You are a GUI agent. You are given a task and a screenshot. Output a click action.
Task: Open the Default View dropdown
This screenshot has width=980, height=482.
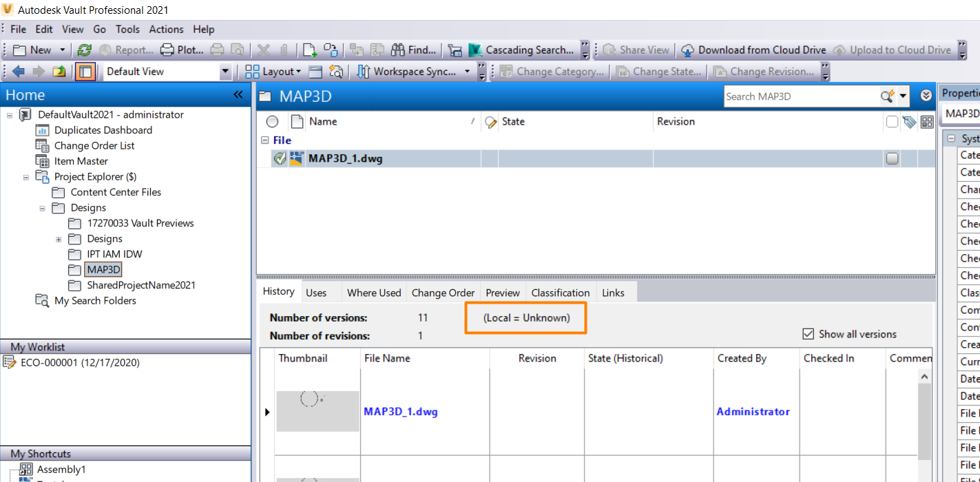click(225, 71)
